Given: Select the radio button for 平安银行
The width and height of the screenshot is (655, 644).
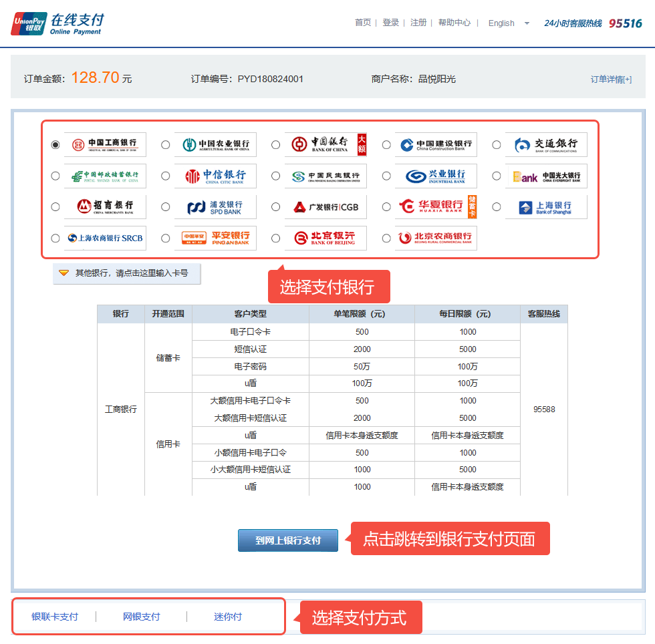Looking at the screenshot, I should coord(166,238).
